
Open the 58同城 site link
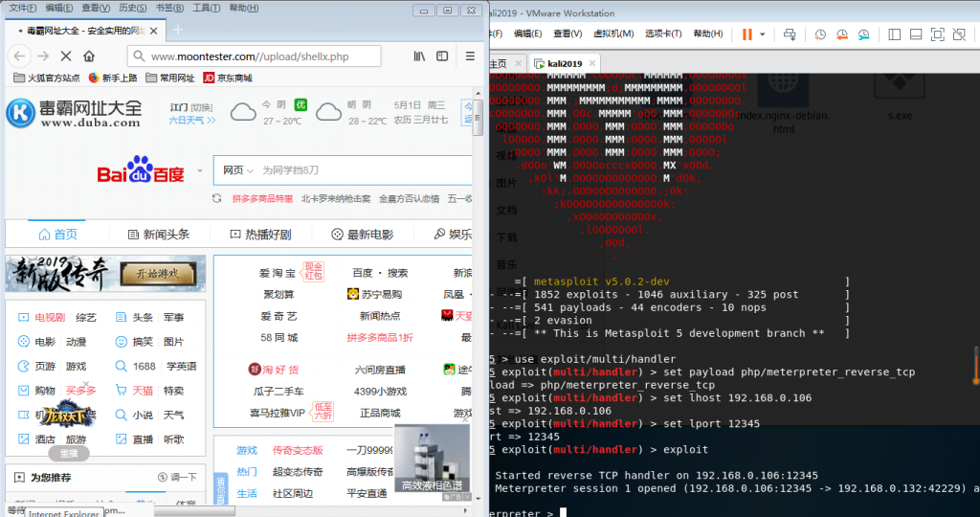[279, 338]
